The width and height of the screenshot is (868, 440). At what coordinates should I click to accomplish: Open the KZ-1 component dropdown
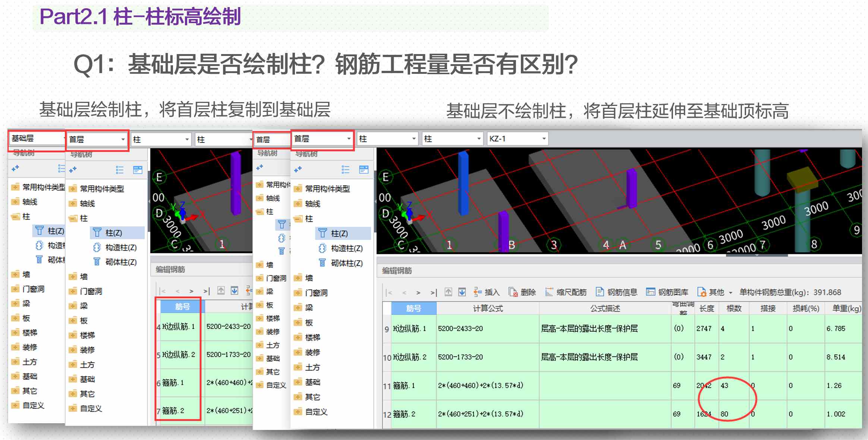coord(517,139)
